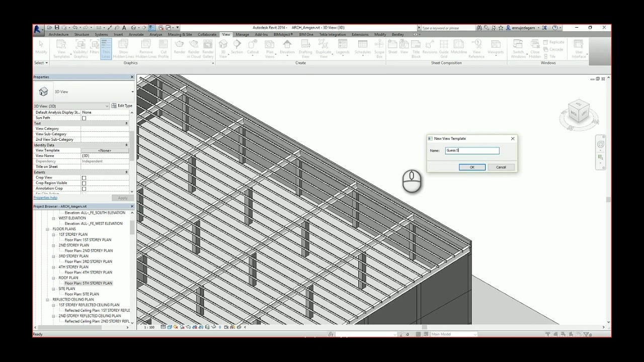Click the Edit Type button
Image resolution: width=644 pixels, height=362 pixels.
click(x=122, y=106)
